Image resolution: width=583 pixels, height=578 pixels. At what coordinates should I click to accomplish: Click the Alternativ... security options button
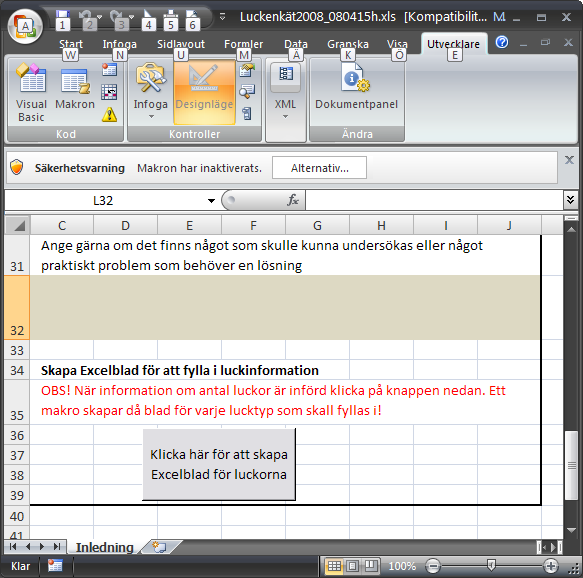319,168
